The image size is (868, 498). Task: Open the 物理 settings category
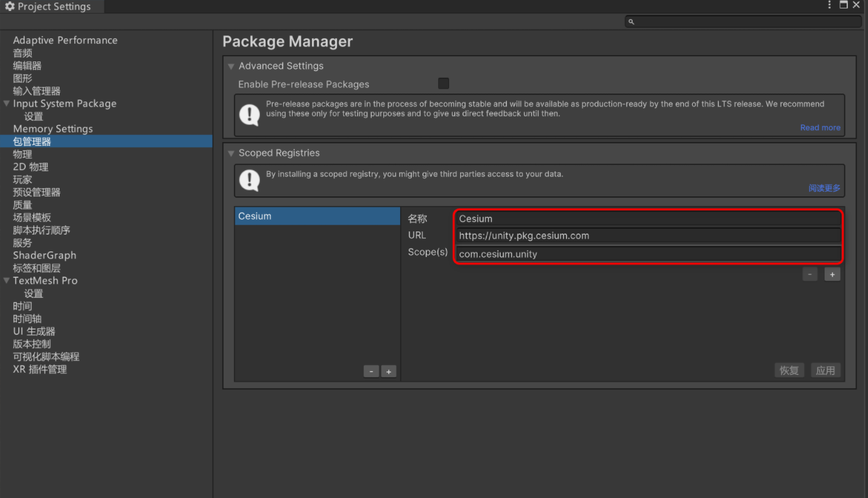coord(23,154)
